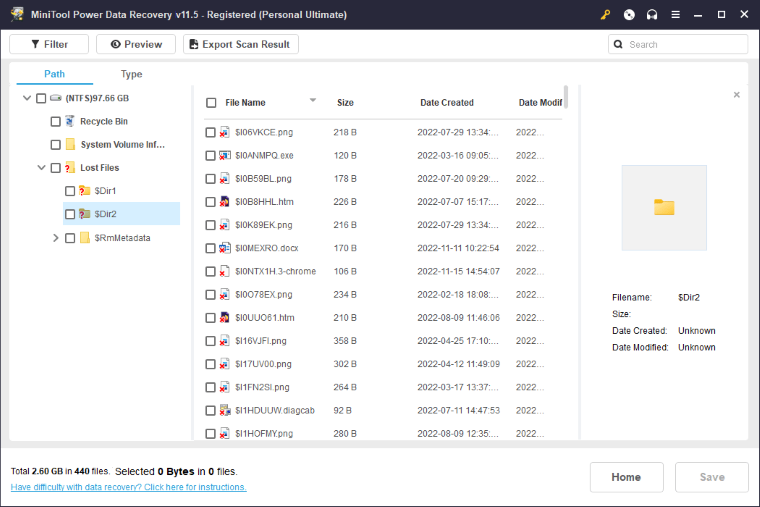Image resolution: width=760 pixels, height=507 pixels.
Task: Click the headphones support icon
Action: point(652,15)
